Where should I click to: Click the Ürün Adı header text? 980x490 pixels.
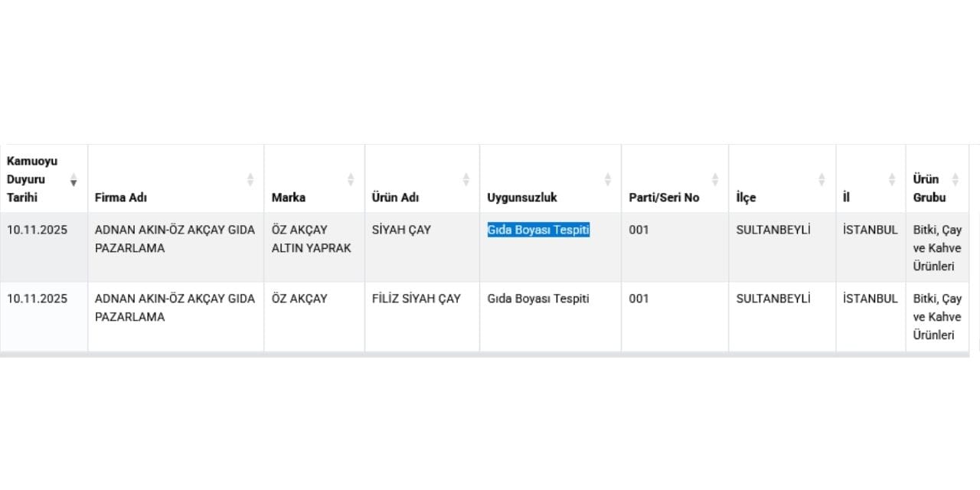395,198
